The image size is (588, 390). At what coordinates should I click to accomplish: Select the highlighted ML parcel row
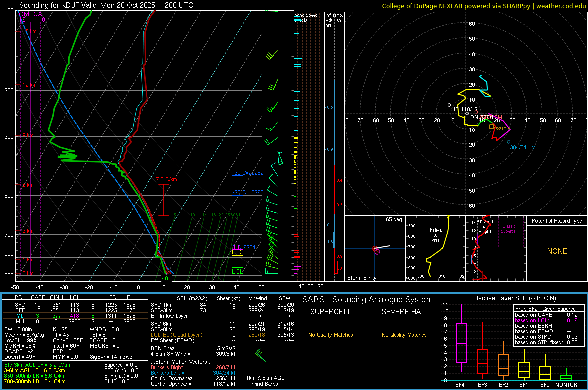coord(75,316)
